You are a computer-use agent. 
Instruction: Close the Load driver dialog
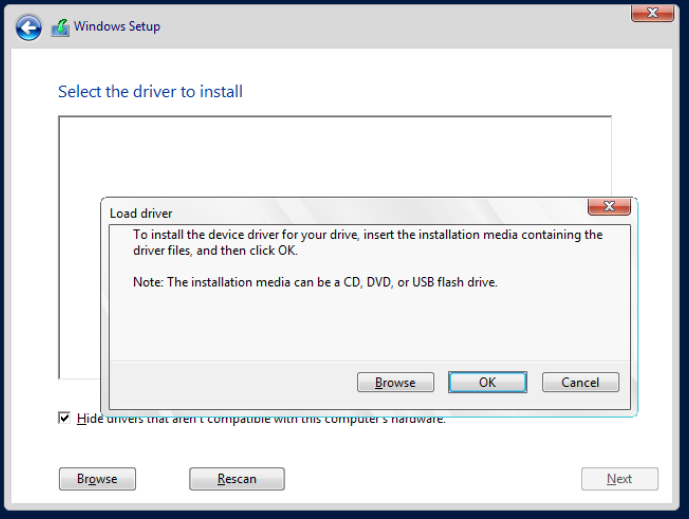pos(608,207)
